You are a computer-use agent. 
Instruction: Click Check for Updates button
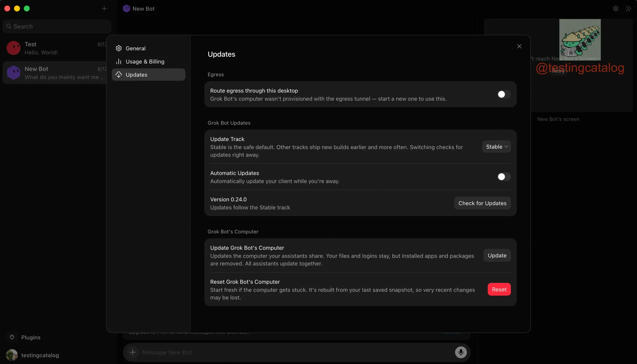(482, 203)
